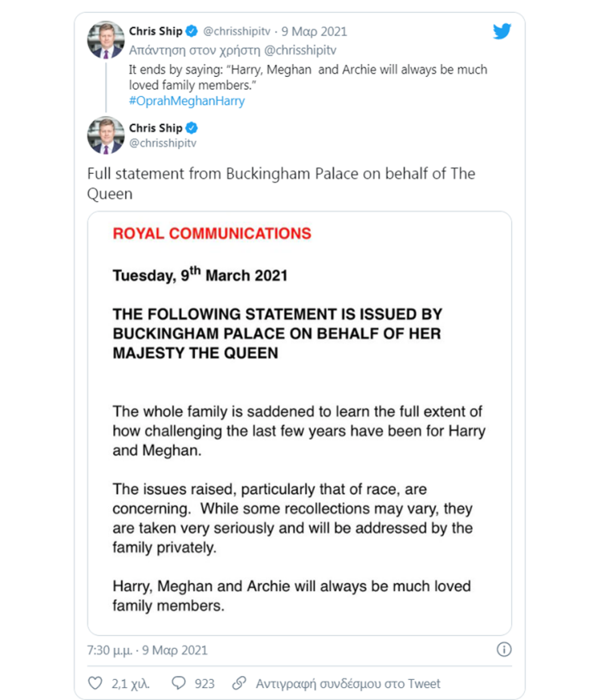Open the #OprahMeghanHarry hashtag
This screenshot has height=700, width=589.
coord(187,101)
